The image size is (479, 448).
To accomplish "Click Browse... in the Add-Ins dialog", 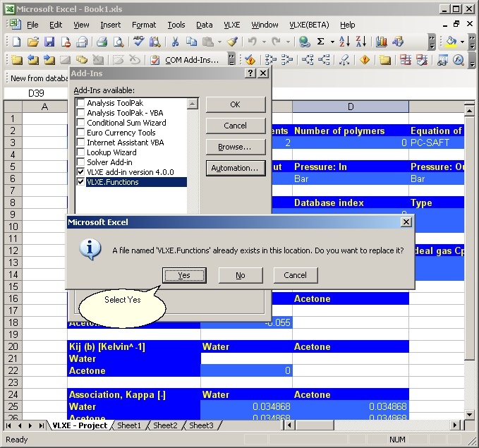I will [236, 147].
